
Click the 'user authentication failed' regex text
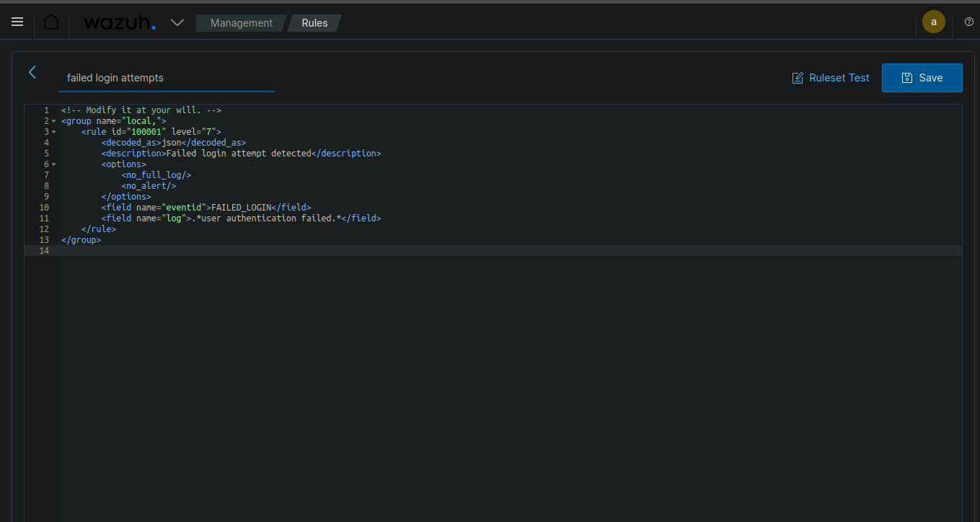267,218
